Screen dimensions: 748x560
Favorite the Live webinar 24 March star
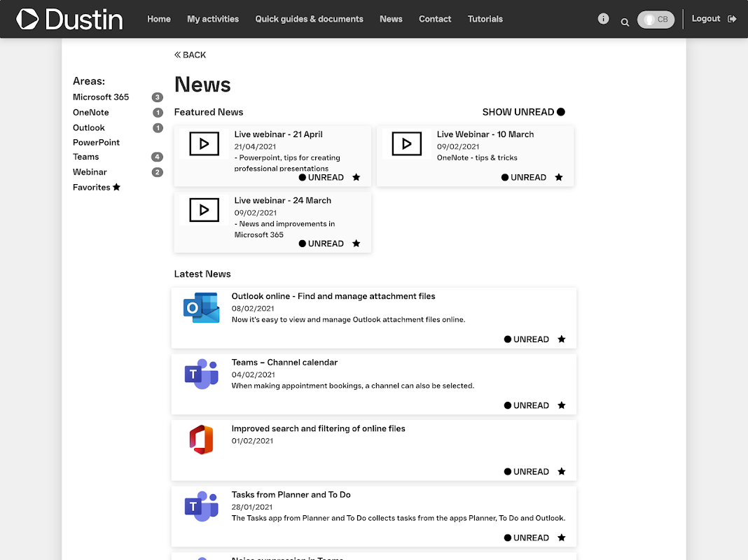356,244
